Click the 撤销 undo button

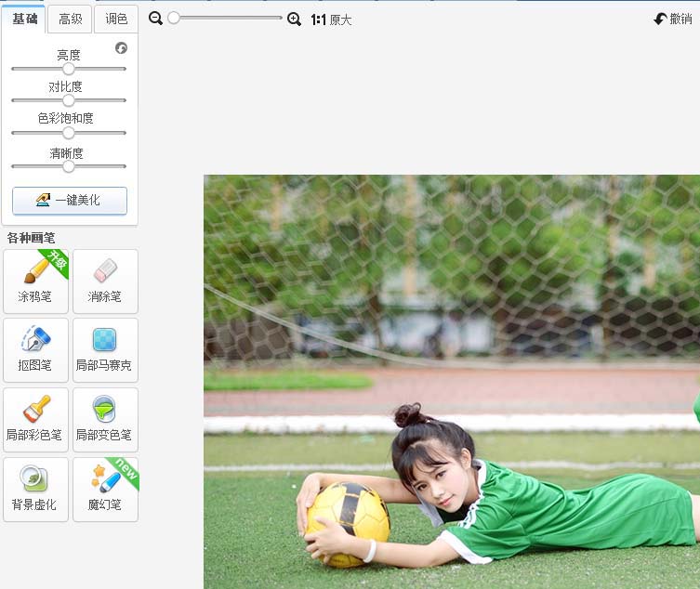(x=673, y=19)
